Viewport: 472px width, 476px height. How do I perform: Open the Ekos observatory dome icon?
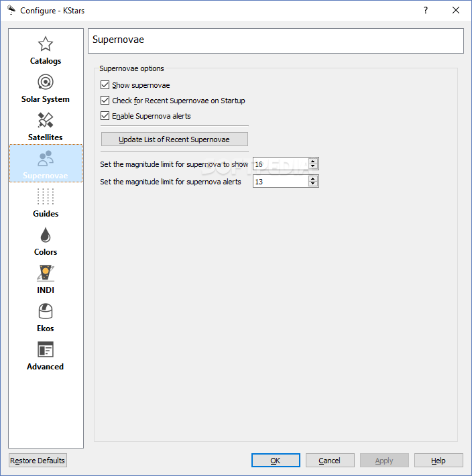pos(46,311)
